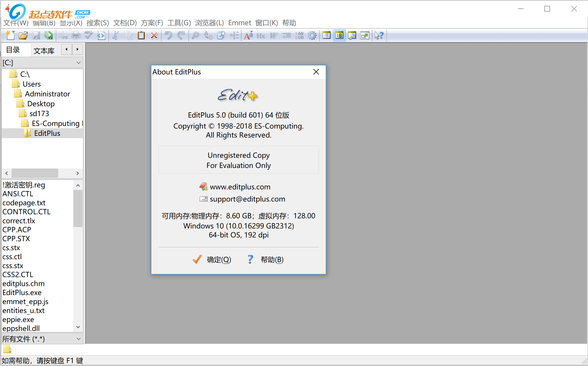Click the red X delete icon
The image size is (588, 366).
coord(154,35)
